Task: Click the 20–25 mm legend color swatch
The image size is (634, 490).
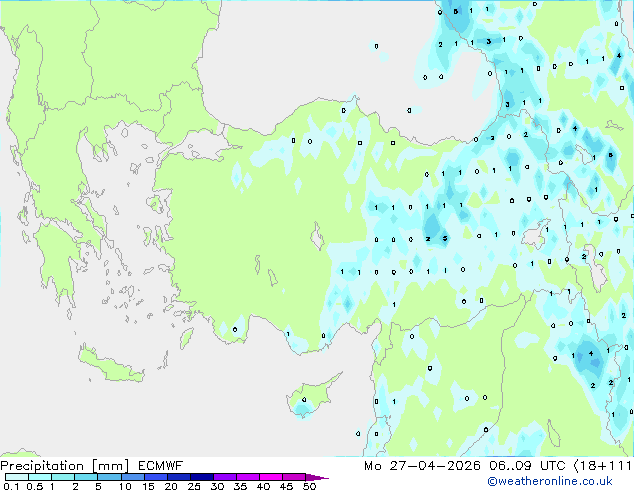Action: (x=178, y=477)
